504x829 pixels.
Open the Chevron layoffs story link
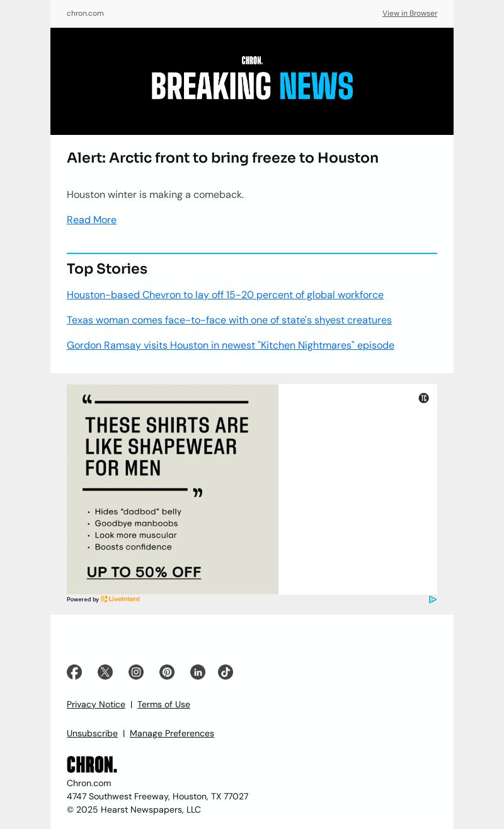pos(225,295)
